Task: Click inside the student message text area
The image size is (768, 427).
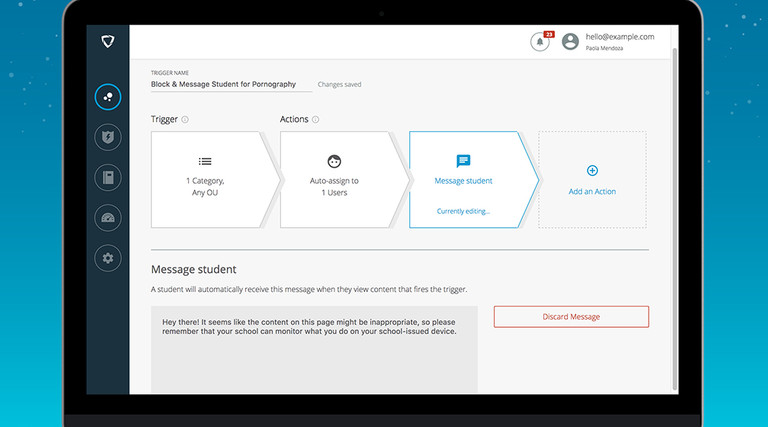Action: pos(314,350)
